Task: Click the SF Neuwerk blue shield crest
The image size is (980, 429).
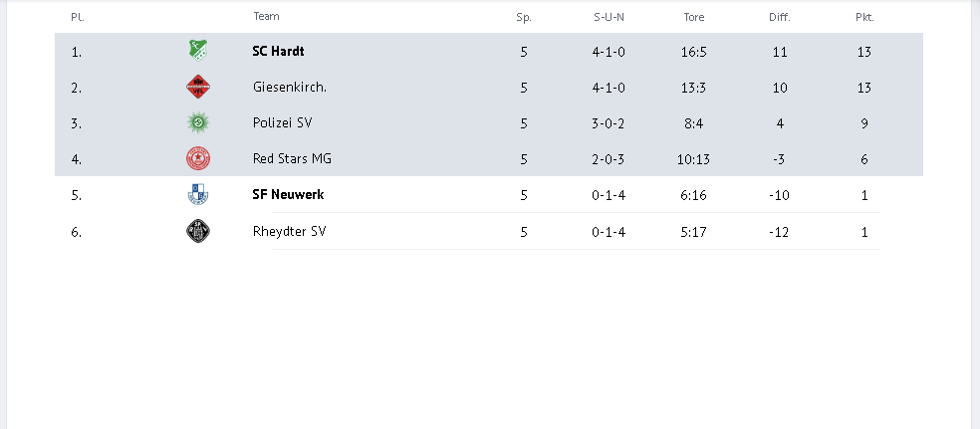Action: coord(198,195)
